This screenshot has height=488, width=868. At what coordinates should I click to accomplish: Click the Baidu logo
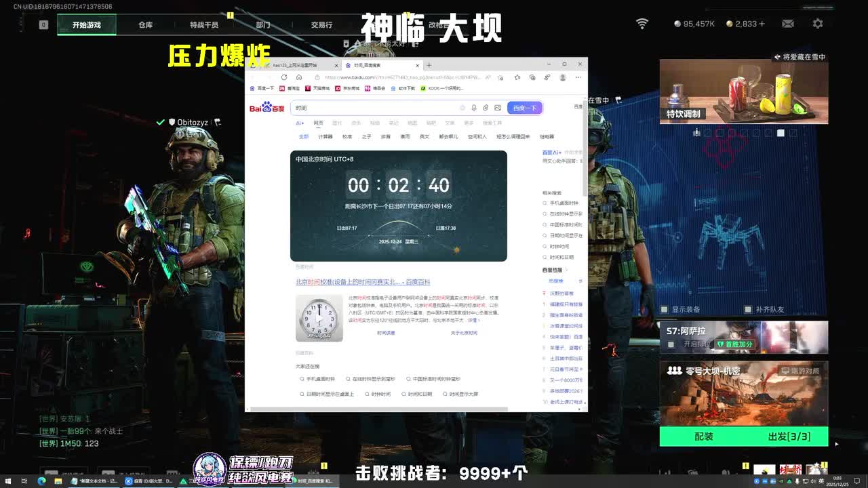coord(267,108)
